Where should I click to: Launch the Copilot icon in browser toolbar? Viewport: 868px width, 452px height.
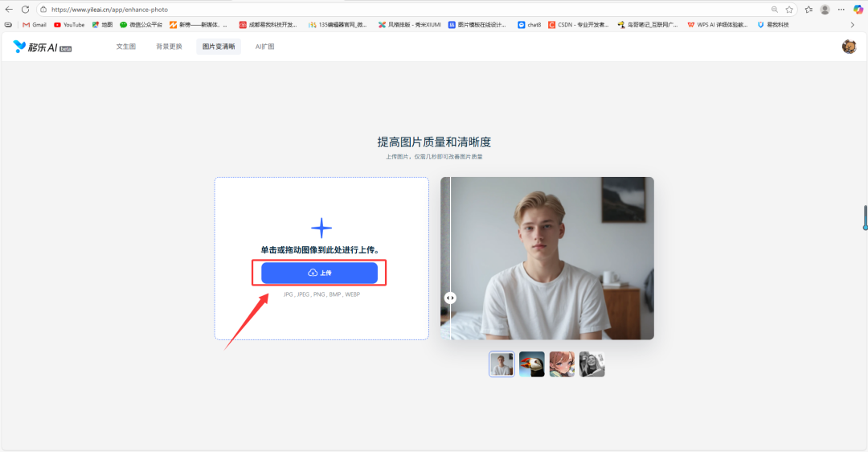point(858,10)
